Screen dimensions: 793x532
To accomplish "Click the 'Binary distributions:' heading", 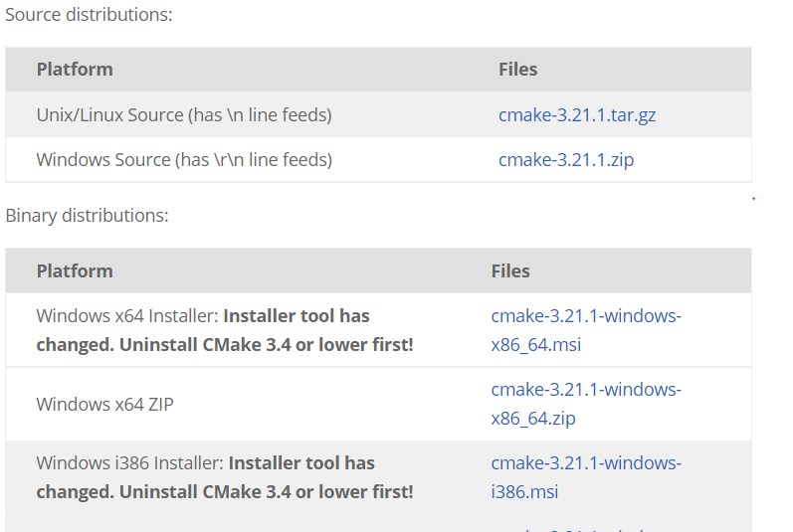I will point(87,216).
